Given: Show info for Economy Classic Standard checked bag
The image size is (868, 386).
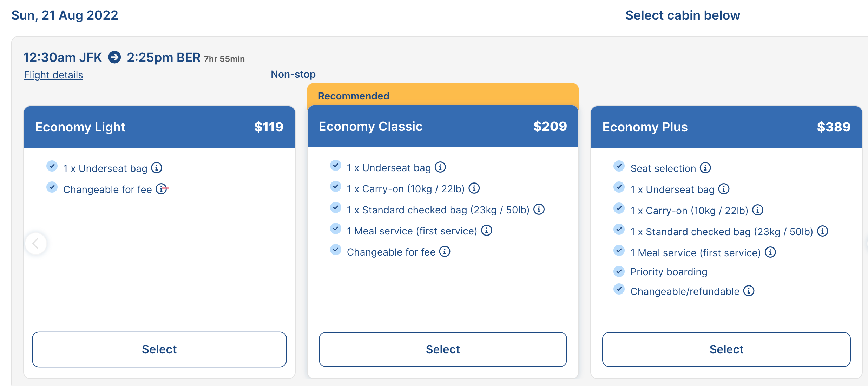Looking at the screenshot, I should (539, 210).
